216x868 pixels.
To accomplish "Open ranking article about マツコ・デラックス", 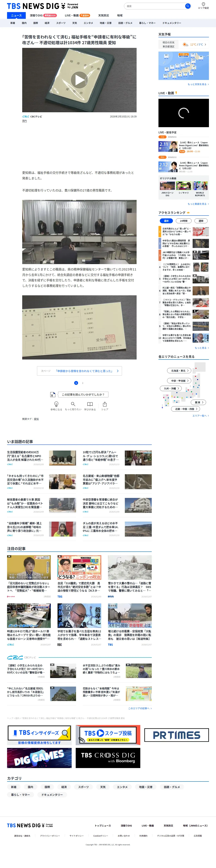I will point(184,303).
